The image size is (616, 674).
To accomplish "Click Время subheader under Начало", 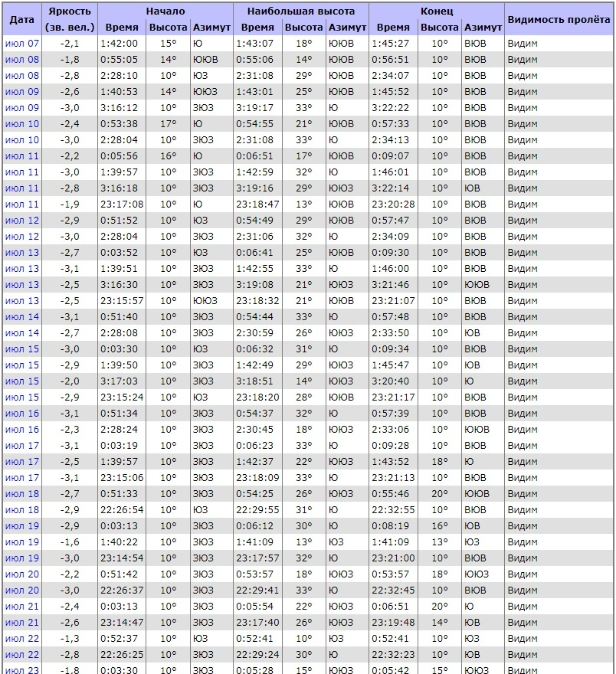I will click(122, 28).
